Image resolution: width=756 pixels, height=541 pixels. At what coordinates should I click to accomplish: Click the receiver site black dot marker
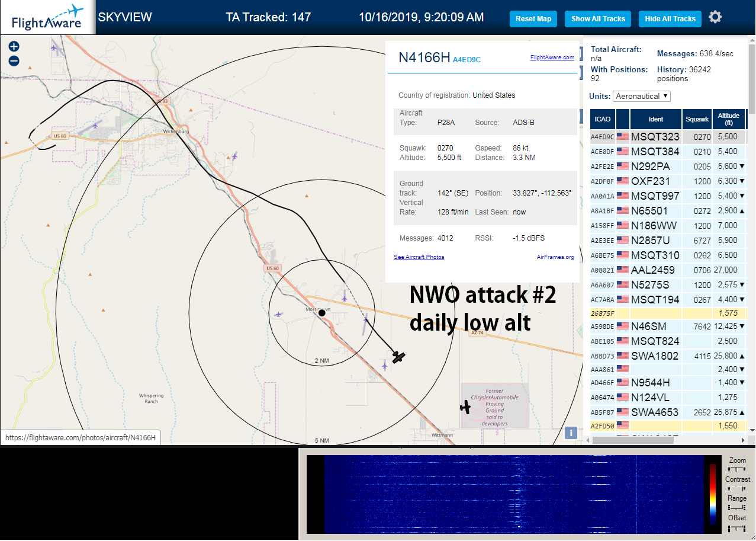pos(322,312)
